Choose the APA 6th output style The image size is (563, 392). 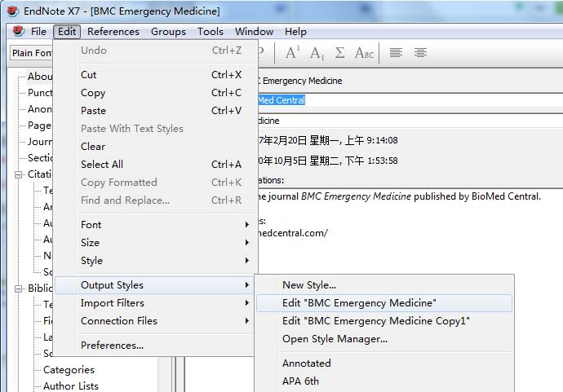(384, 381)
